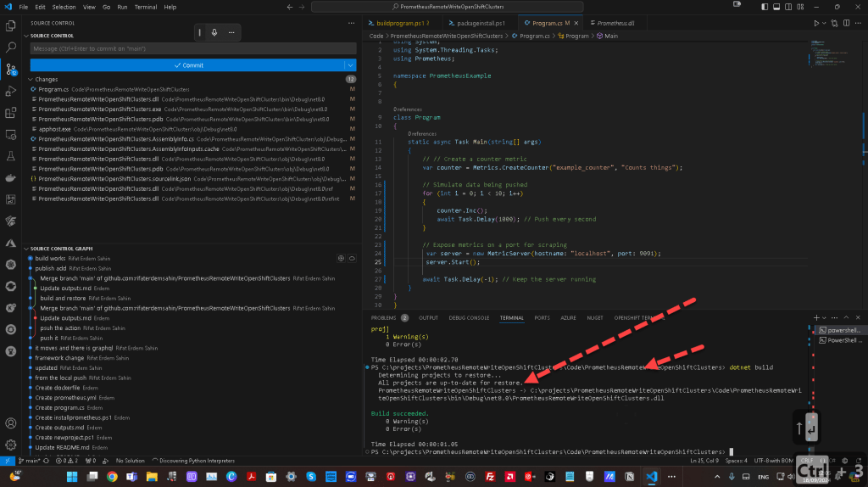The height and width of the screenshot is (487, 868).
Task: Open the Testing flask view
Action: [10, 156]
